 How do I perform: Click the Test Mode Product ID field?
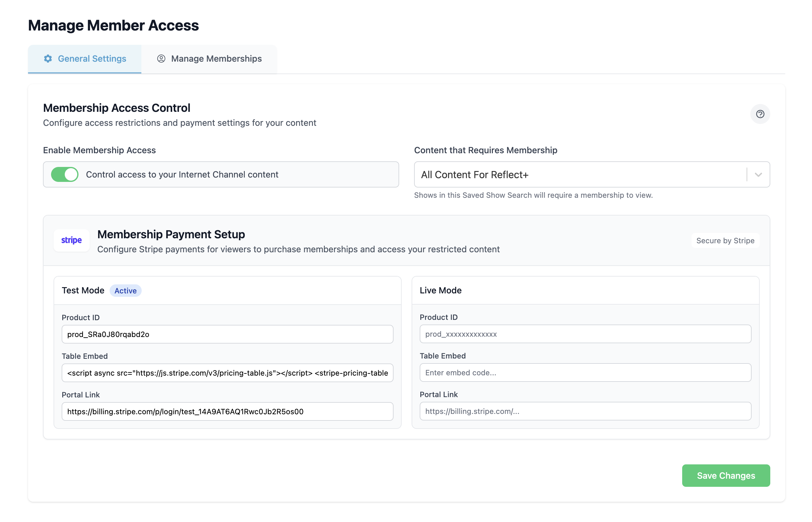(227, 334)
